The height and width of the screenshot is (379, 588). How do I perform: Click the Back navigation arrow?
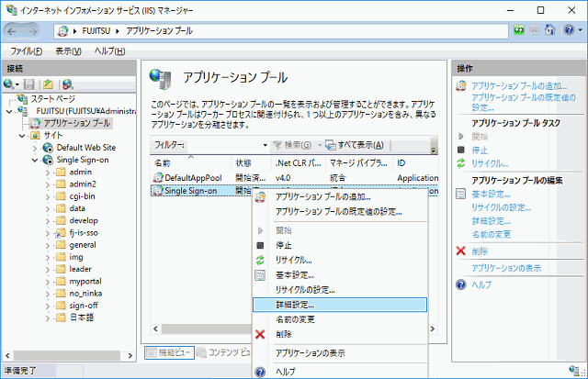[12, 31]
